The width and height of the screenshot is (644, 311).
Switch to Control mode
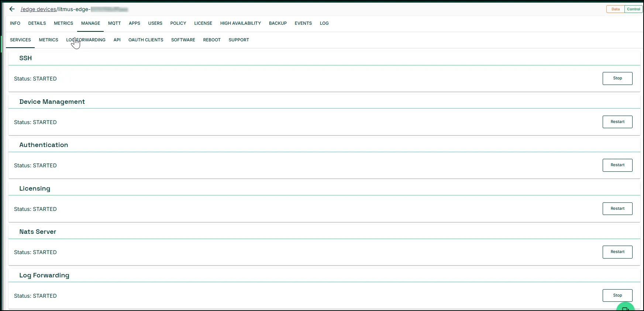tap(634, 9)
